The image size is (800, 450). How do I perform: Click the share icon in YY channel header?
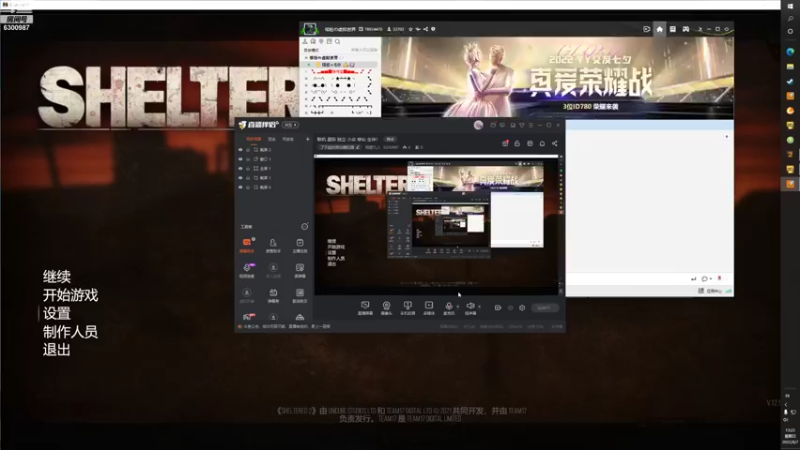pyautogui.click(x=426, y=29)
